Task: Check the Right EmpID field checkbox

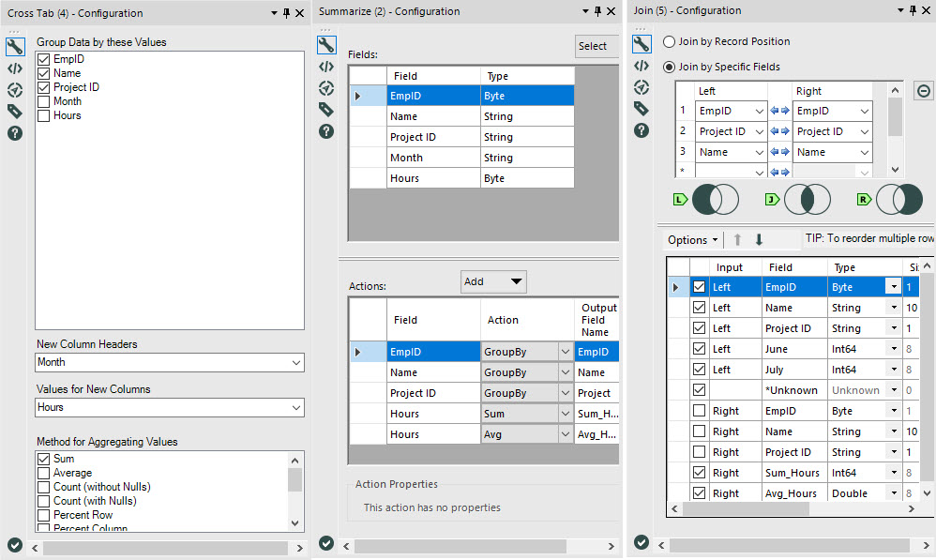Action: 699,411
